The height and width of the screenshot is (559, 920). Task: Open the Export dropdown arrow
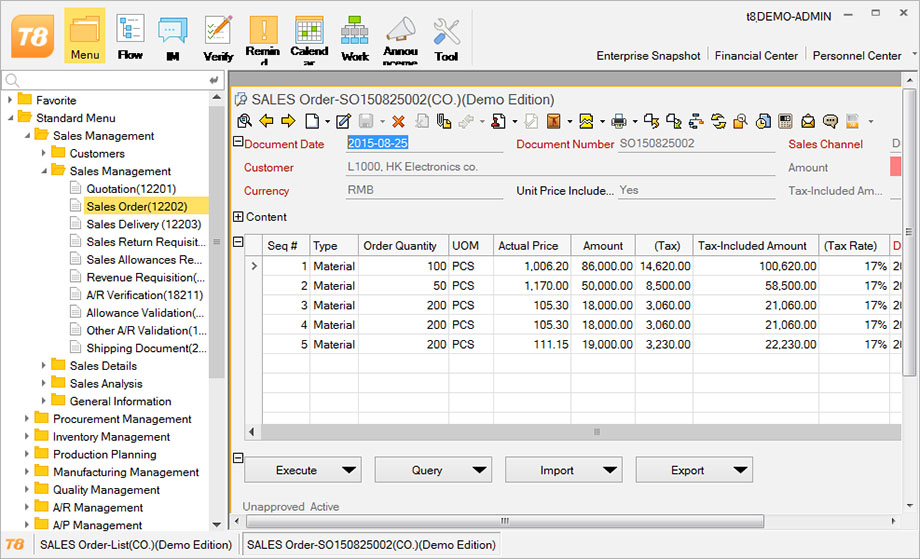[x=740, y=470]
